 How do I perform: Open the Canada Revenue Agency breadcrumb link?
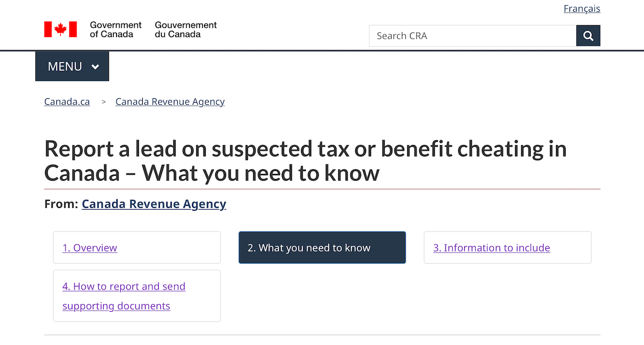tap(170, 102)
